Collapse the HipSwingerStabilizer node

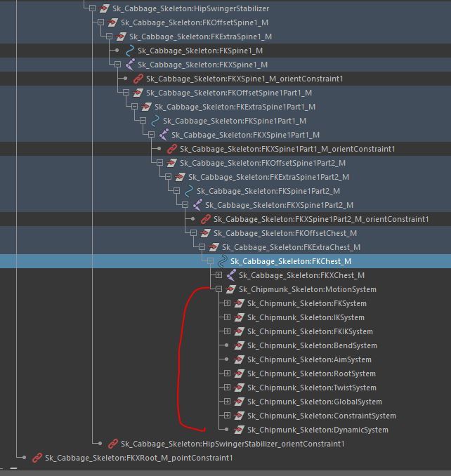tap(92, 8)
